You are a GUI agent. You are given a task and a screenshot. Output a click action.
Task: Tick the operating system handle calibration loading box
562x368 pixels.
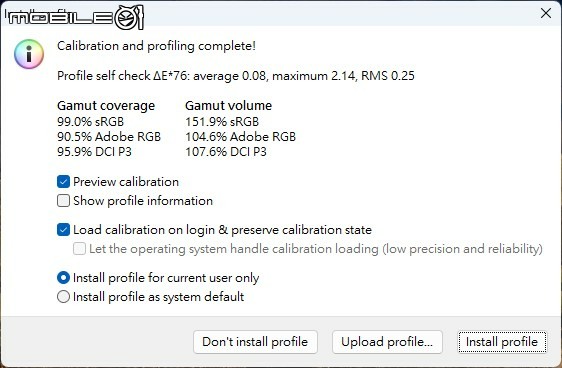click(79, 249)
